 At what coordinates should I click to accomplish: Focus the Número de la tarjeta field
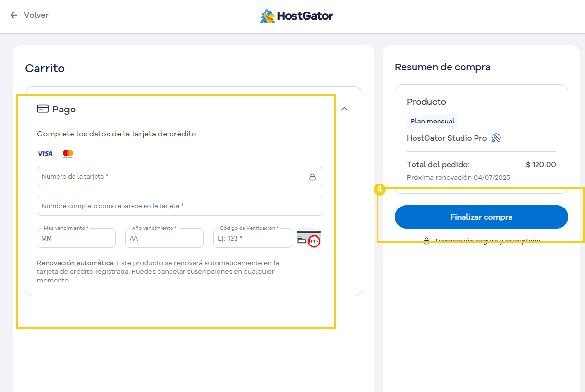point(180,177)
